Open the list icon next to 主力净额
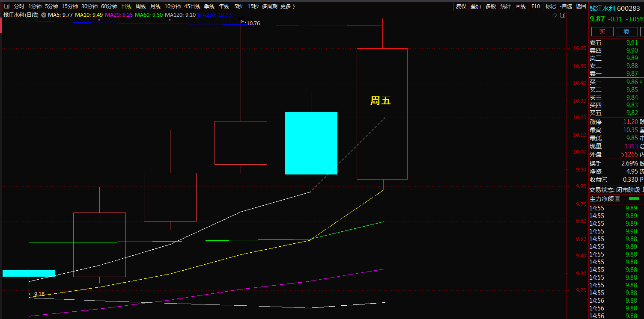 (617, 199)
